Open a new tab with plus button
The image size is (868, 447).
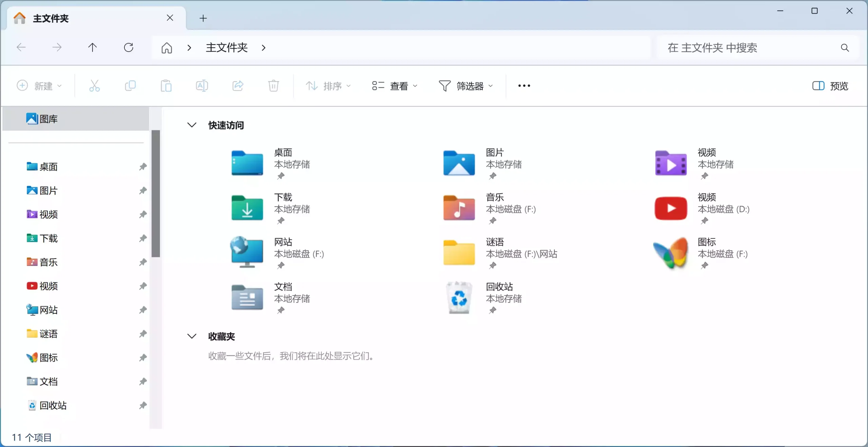coord(203,18)
